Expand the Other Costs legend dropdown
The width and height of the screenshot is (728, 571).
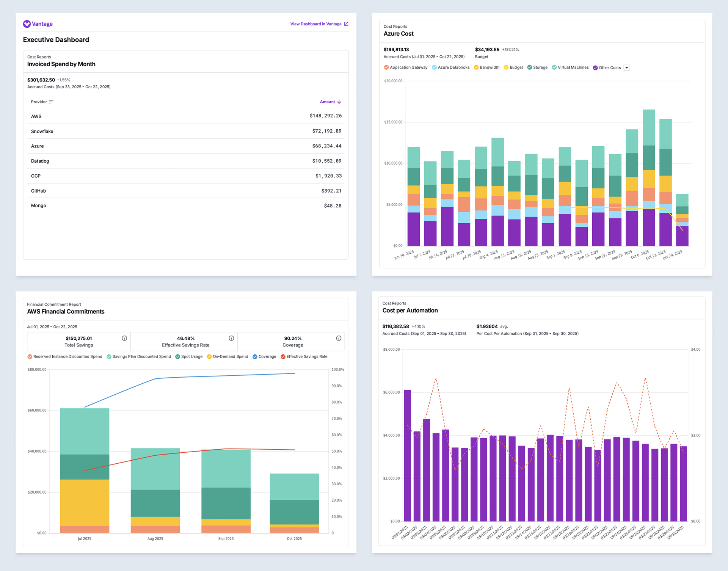pos(626,68)
